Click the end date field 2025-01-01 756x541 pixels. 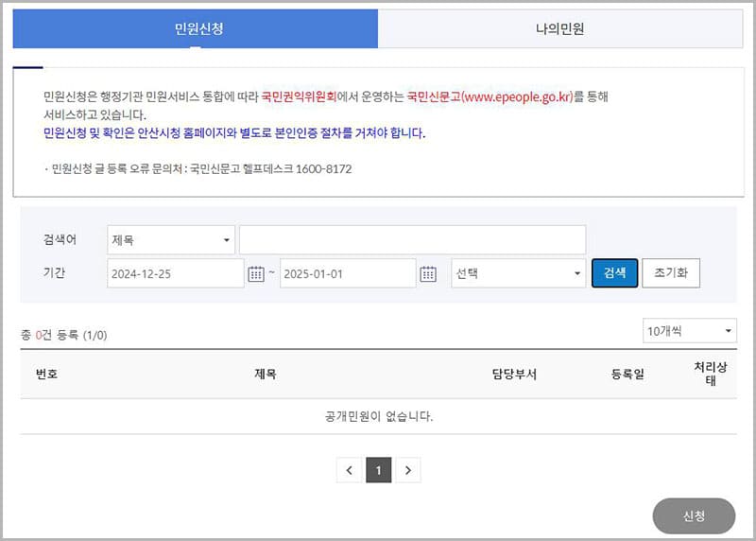[347, 273]
